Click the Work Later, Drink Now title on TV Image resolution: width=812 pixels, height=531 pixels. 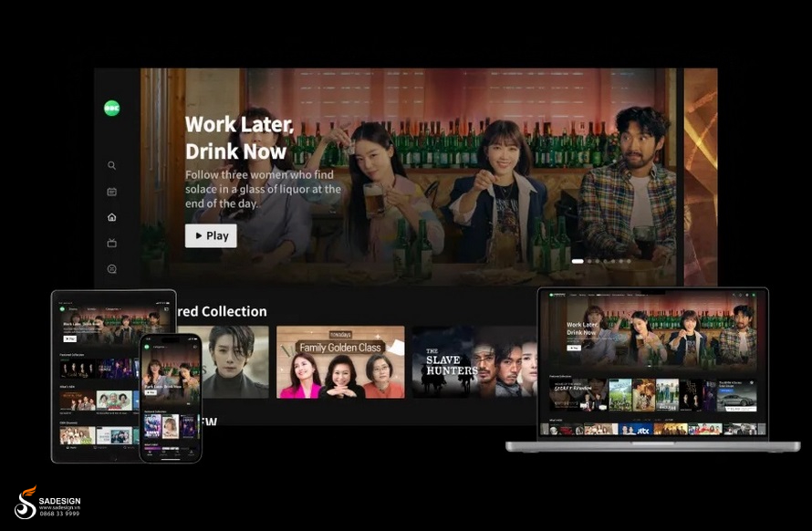[x=239, y=138]
